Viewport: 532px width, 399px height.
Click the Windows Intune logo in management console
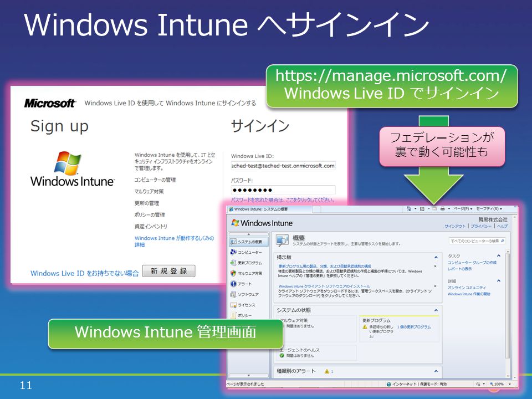pos(262,223)
